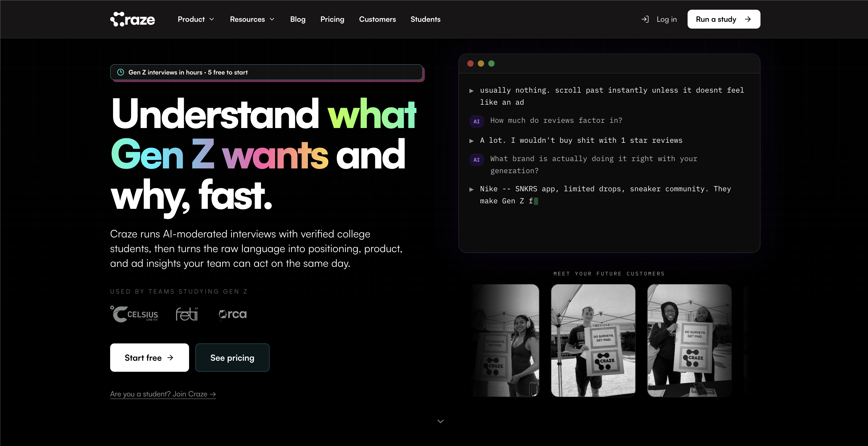Click the Log in link

(666, 19)
